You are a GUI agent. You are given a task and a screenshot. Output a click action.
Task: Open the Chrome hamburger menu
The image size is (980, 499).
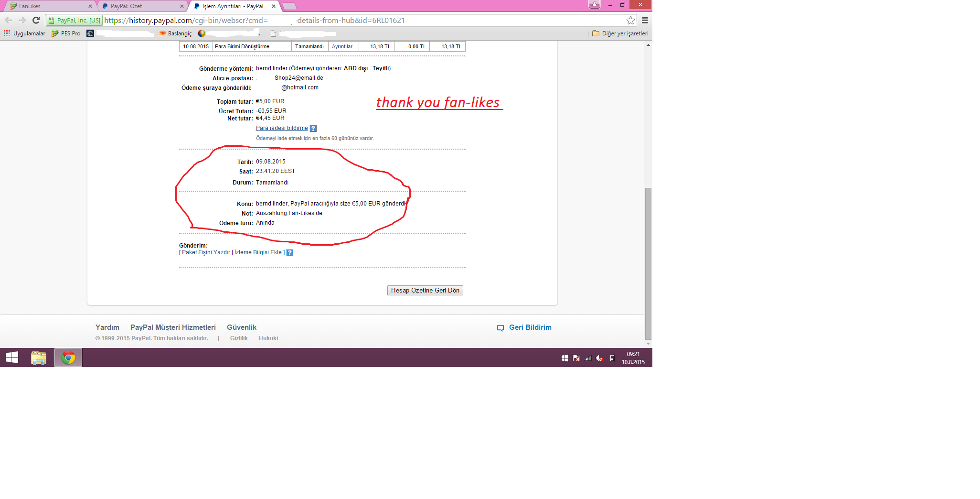(645, 20)
